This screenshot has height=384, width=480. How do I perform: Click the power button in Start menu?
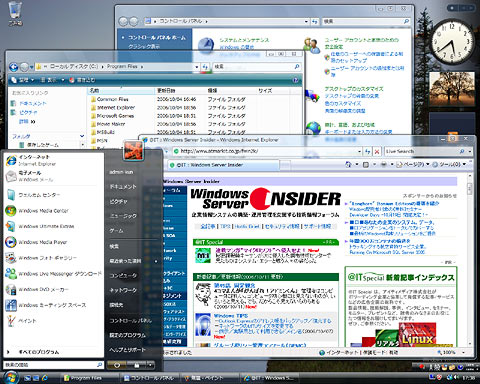[117, 365]
